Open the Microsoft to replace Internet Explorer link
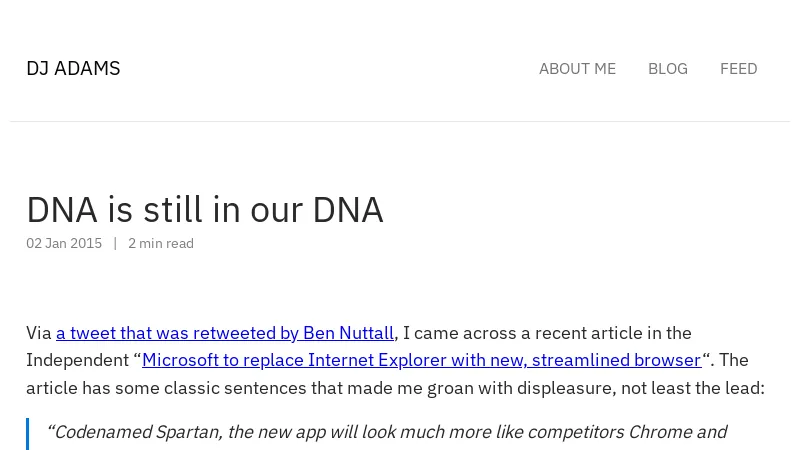This screenshot has height=450, width=800. (421, 360)
